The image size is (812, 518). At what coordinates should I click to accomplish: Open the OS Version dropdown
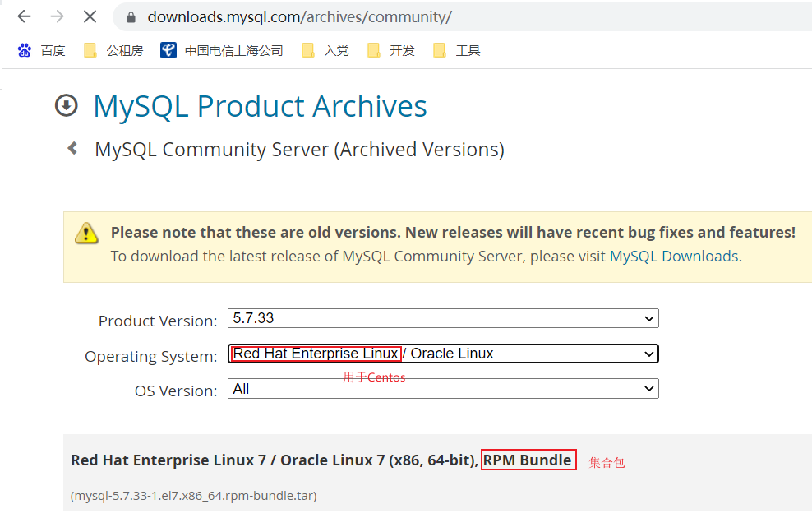click(x=443, y=389)
